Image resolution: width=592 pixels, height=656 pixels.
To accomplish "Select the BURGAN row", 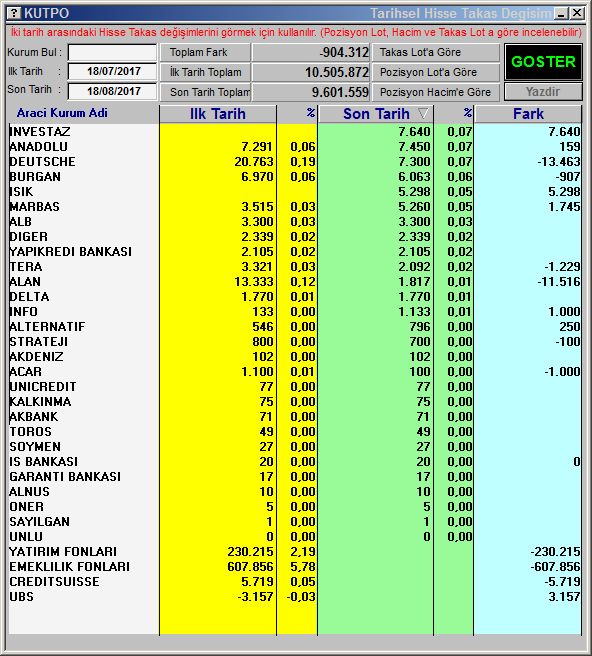I will point(295,177).
